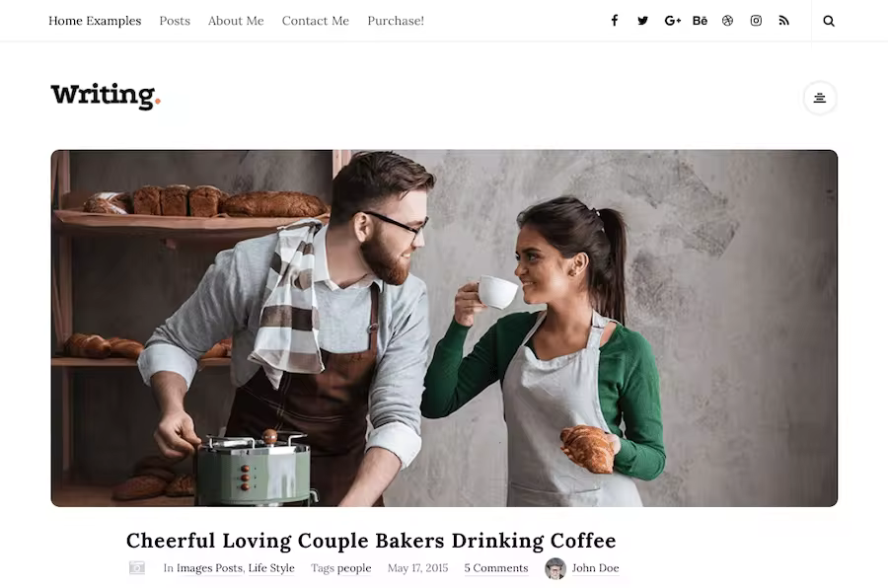Open search with the magnifier icon
This screenshot has width=888, height=588.
[829, 21]
